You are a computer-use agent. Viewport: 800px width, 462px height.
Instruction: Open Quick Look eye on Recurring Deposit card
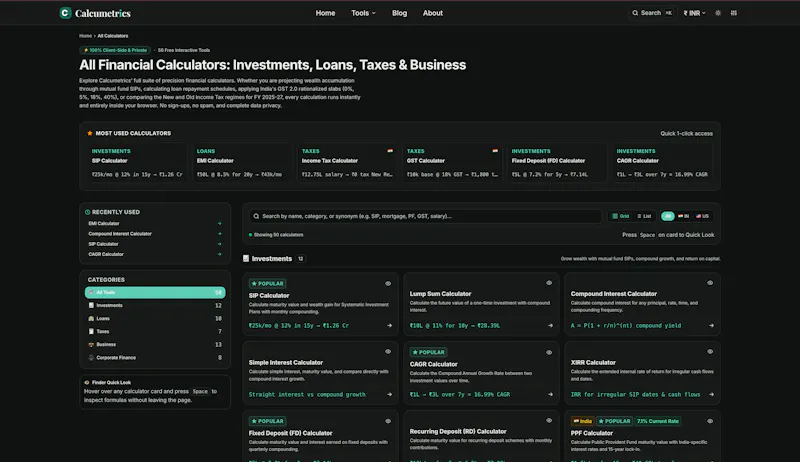[549, 421]
